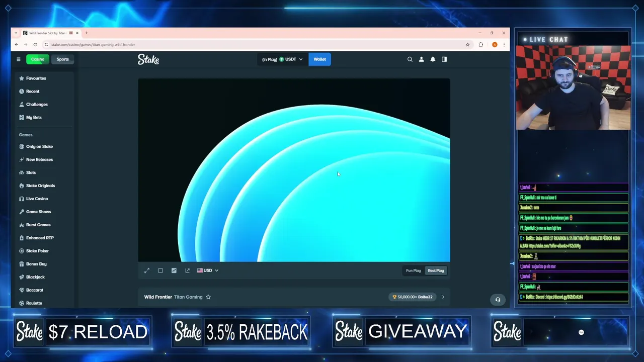Screen dimensions: 644x362
Task: Click the browser address bar URL
Action: coord(93,45)
